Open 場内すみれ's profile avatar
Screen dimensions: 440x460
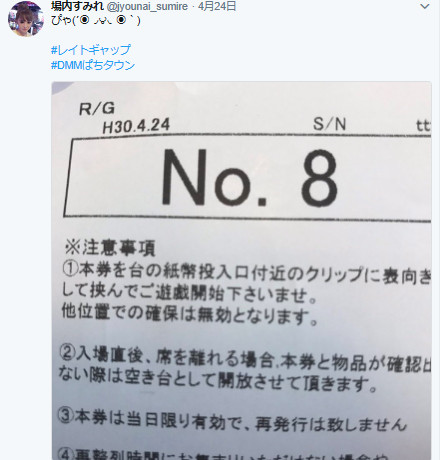click(26, 18)
